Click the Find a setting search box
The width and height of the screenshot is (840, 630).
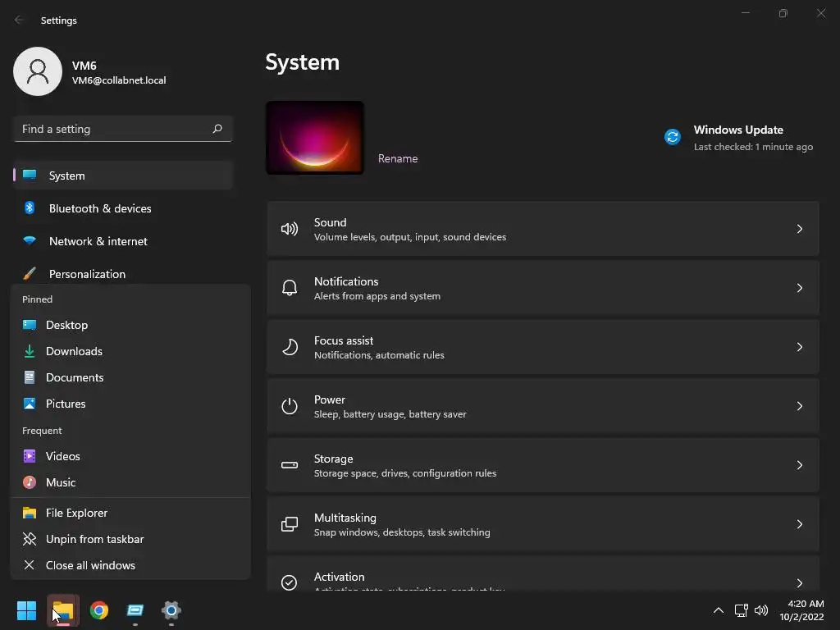pos(123,129)
